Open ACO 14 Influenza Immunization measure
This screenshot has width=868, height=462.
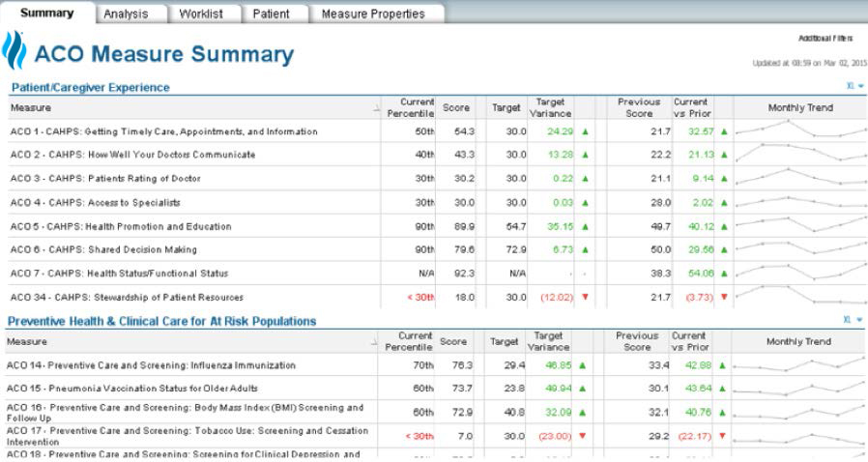151,365
